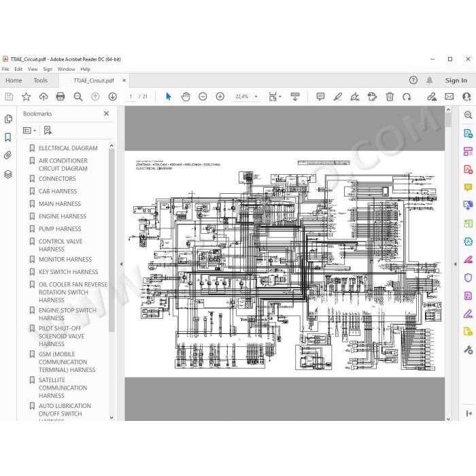Image resolution: width=476 pixels, height=476 pixels.
Task: Choose the Selection arrow tool
Action: click(169, 97)
